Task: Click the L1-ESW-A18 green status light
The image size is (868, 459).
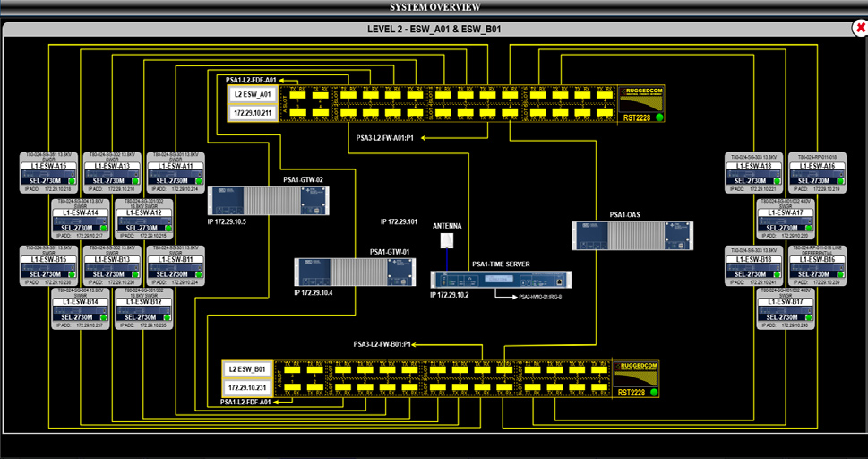Action: 776,181
